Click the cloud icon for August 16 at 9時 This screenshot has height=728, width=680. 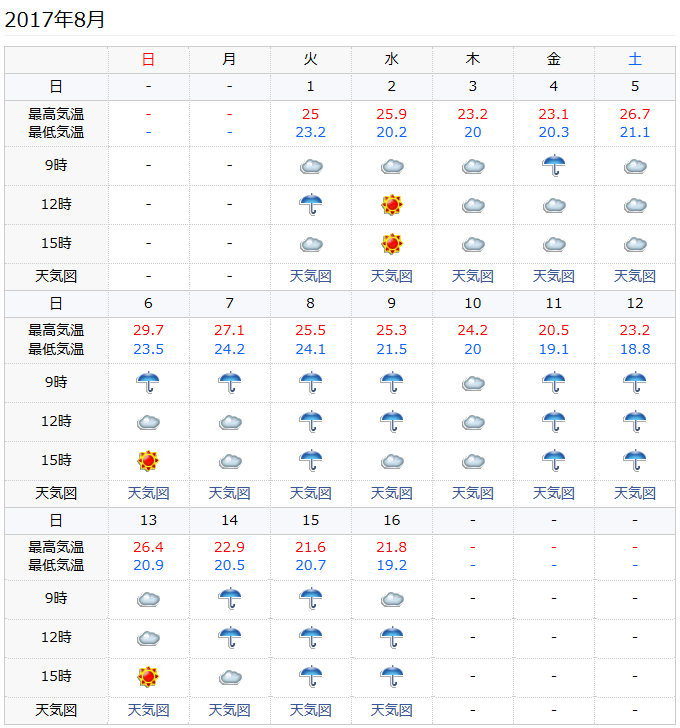pos(392,599)
